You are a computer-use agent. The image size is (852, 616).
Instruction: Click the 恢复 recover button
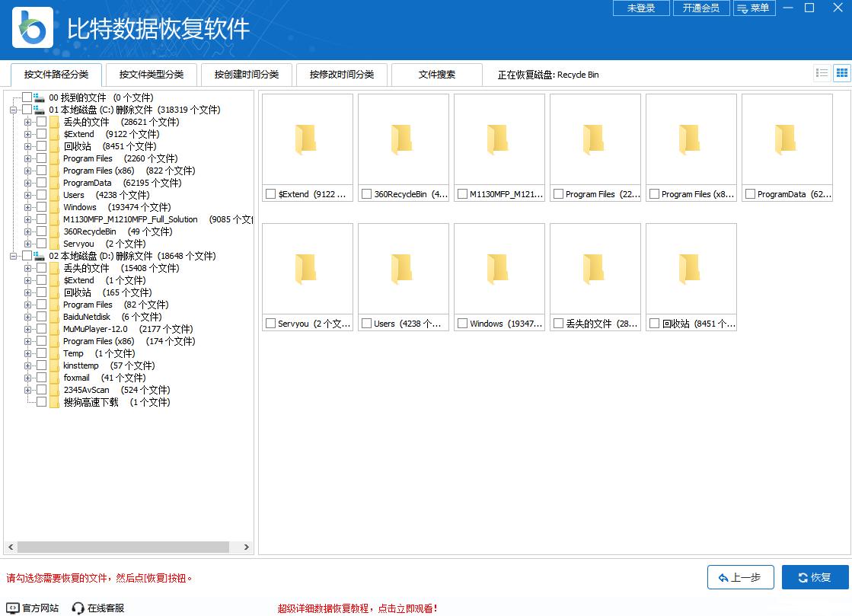coord(814,577)
